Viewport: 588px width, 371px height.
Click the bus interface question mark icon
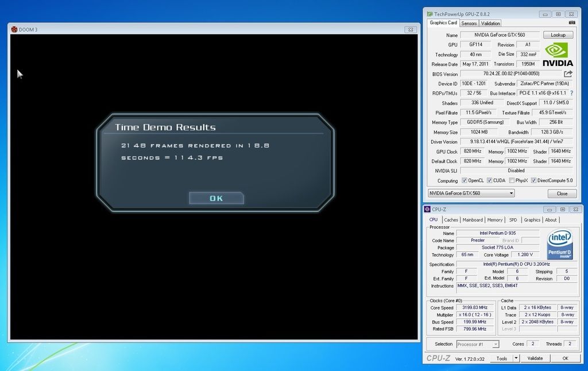coord(571,93)
